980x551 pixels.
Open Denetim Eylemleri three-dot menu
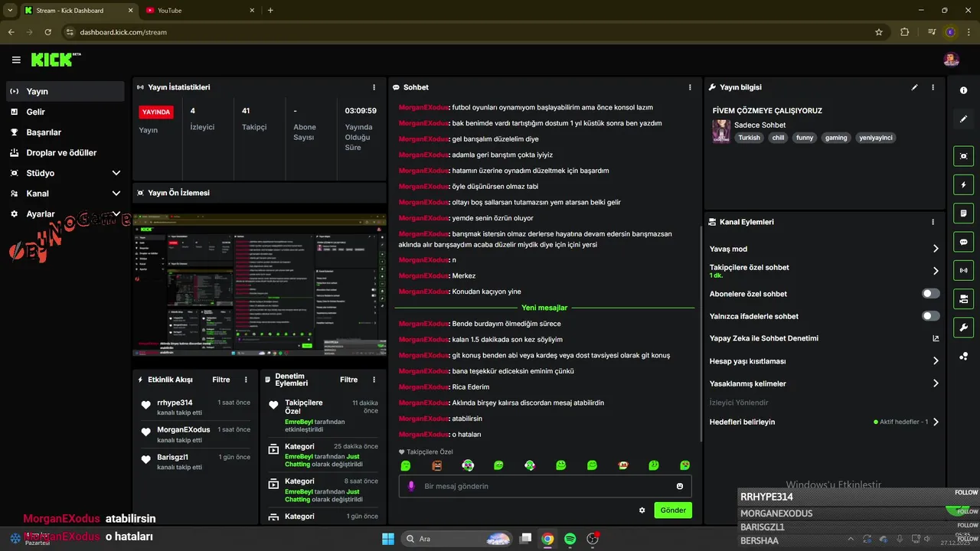tap(374, 380)
